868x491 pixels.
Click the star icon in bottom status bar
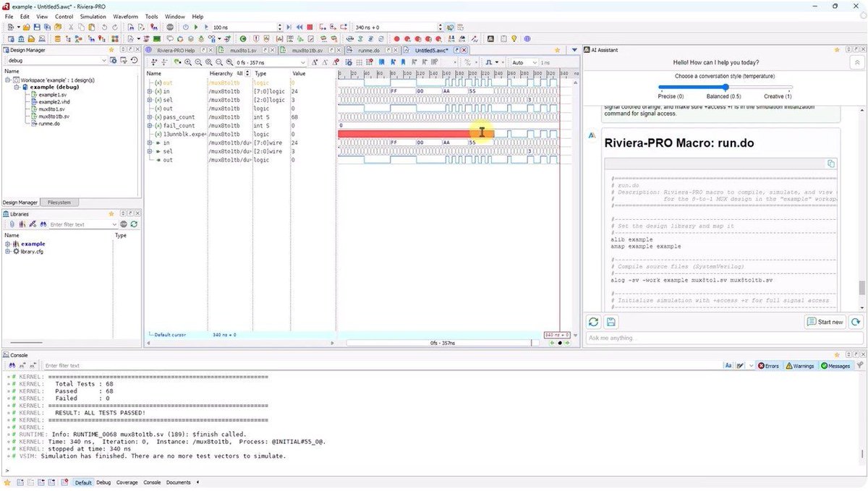click(x=7, y=482)
